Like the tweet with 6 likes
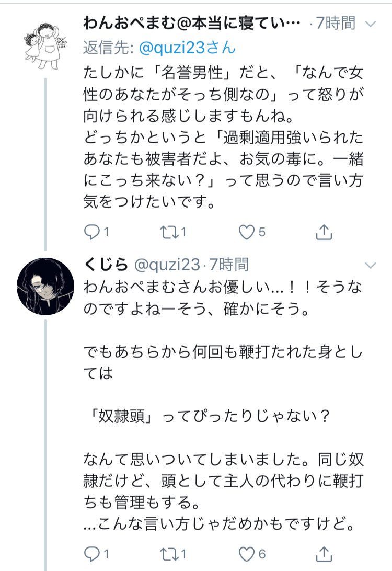 click(x=246, y=553)
